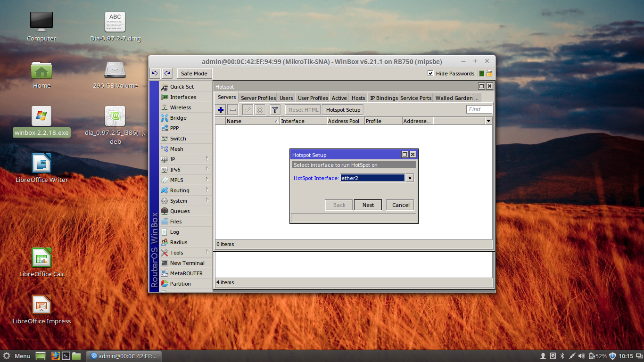Switch to the IP Bindings tab

384,98
